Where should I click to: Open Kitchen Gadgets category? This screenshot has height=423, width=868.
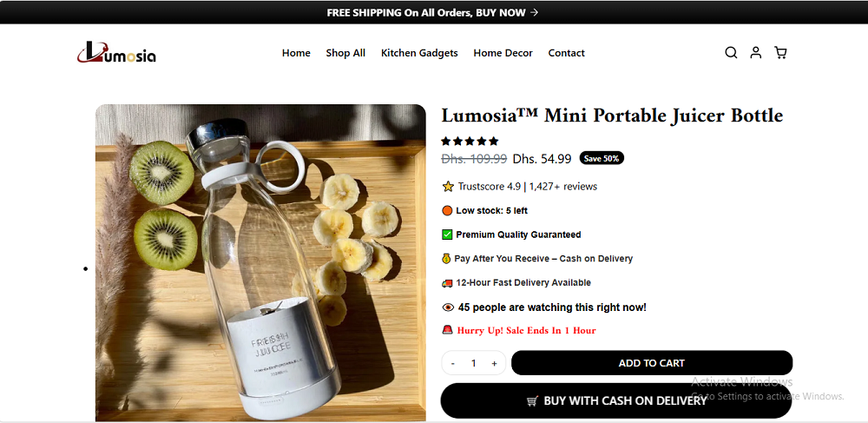pos(419,53)
